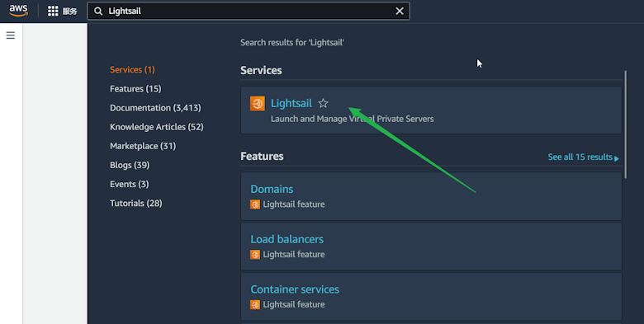Click the results panel vertical scrollbar
644x324 pixels.
point(626,124)
